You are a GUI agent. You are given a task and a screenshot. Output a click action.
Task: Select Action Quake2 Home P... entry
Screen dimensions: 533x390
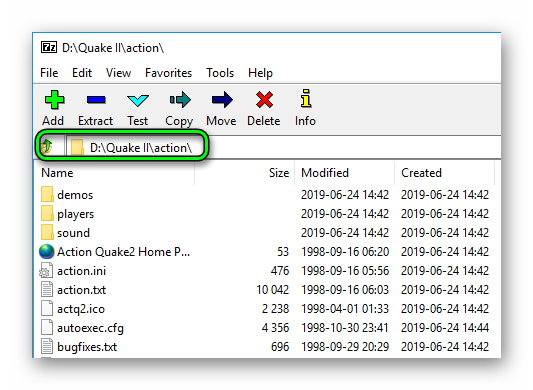[x=124, y=252]
